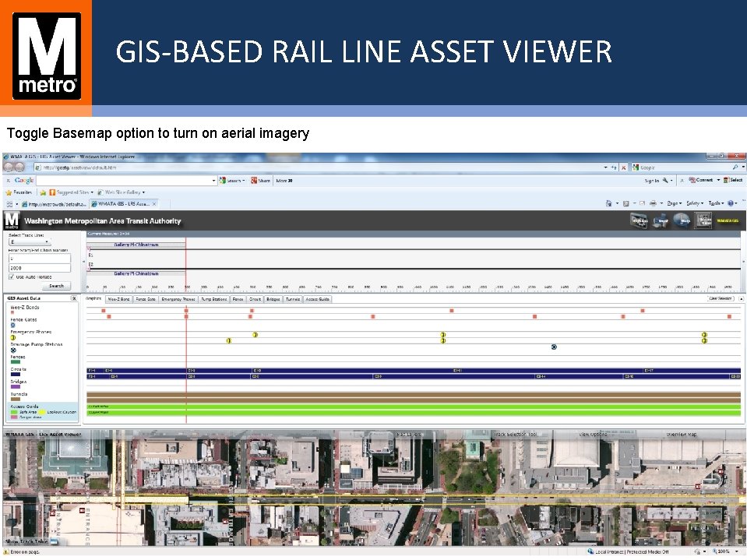
Task: Switch to the Fence tab
Action: 238,299
